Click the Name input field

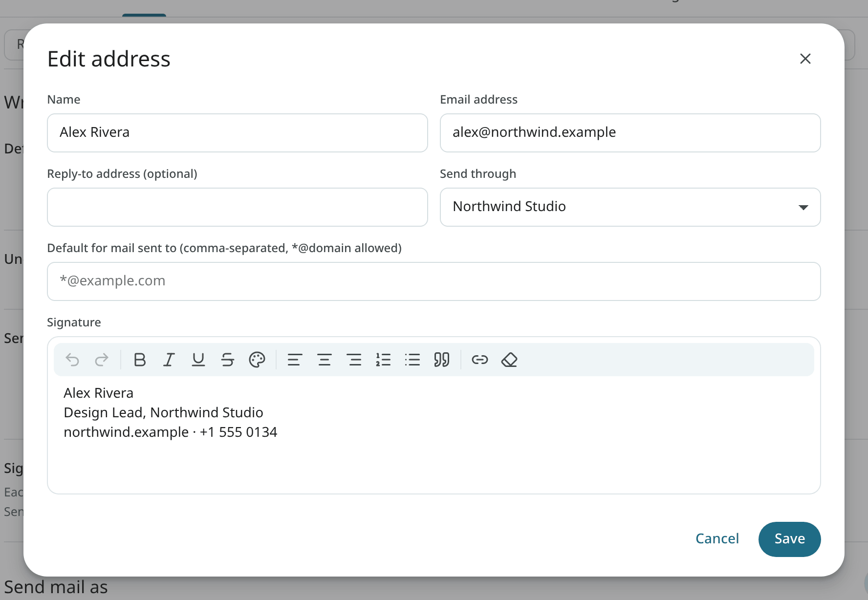click(x=238, y=133)
